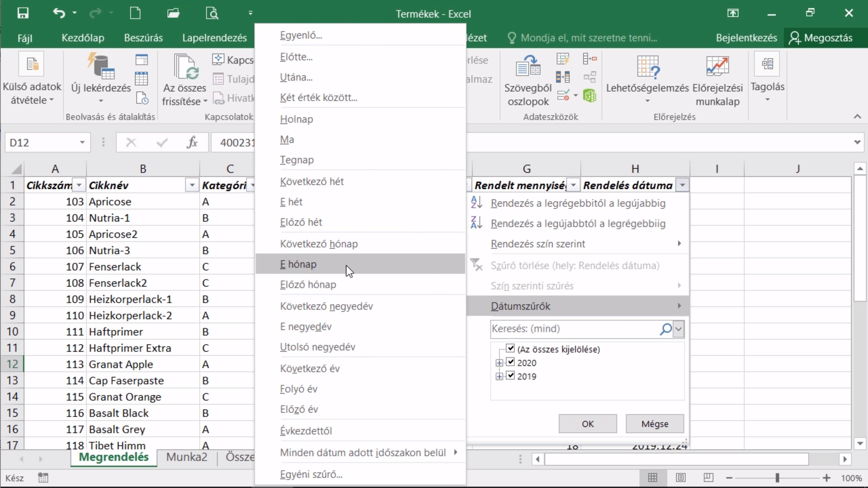Switch to the Munka2 sheet tab
The width and height of the screenshot is (868, 488).
pyautogui.click(x=187, y=457)
